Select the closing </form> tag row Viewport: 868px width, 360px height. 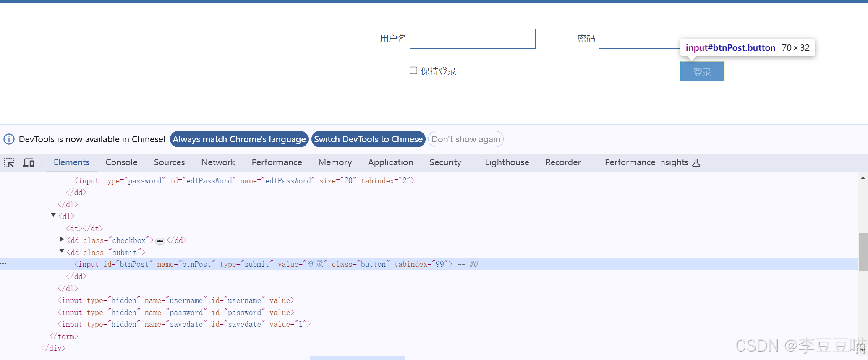pos(64,337)
